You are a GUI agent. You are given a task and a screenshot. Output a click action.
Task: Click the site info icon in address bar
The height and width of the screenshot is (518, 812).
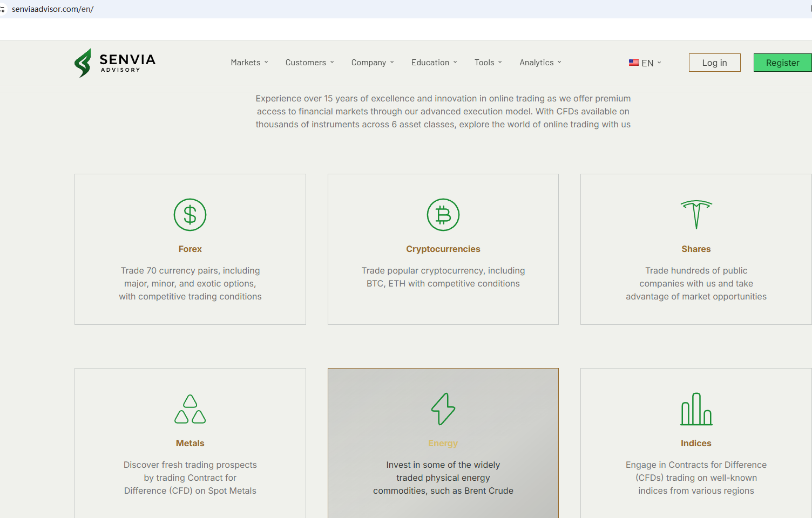[x=3, y=9]
